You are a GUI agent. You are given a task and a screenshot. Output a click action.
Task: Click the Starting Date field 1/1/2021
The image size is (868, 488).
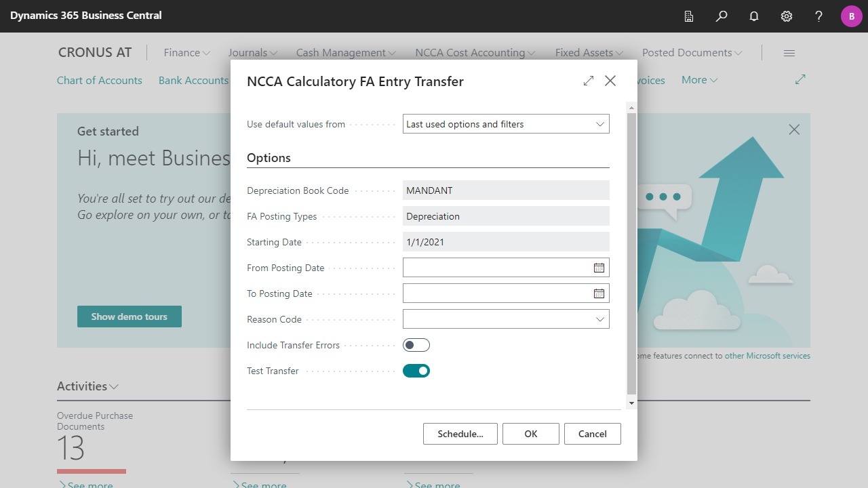pos(506,242)
